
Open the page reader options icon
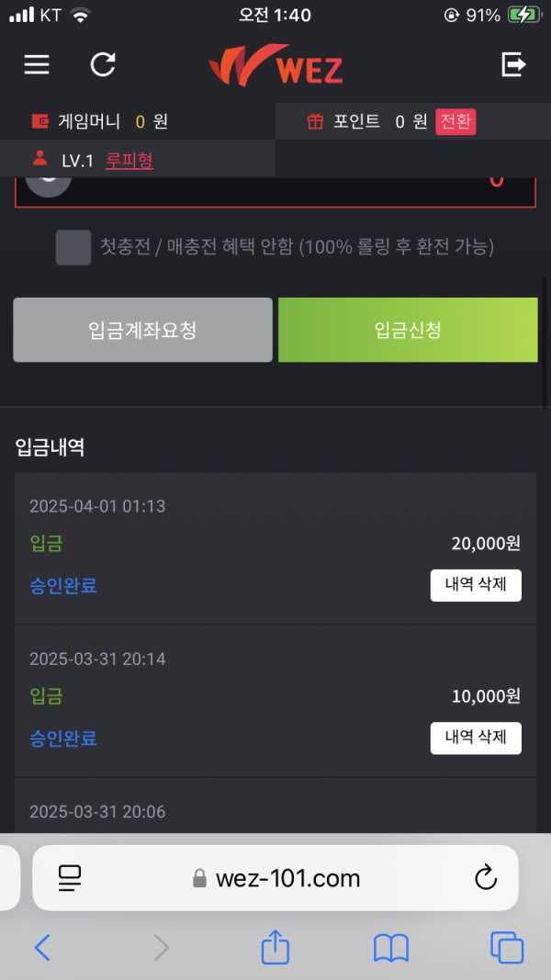tap(70, 878)
